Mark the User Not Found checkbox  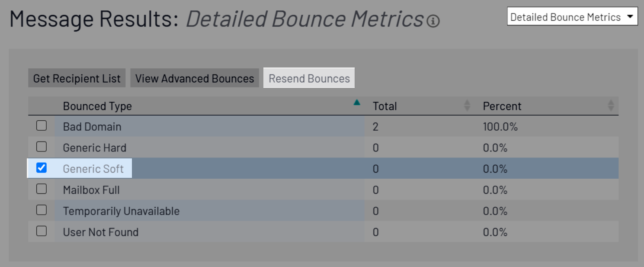pyautogui.click(x=42, y=232)
